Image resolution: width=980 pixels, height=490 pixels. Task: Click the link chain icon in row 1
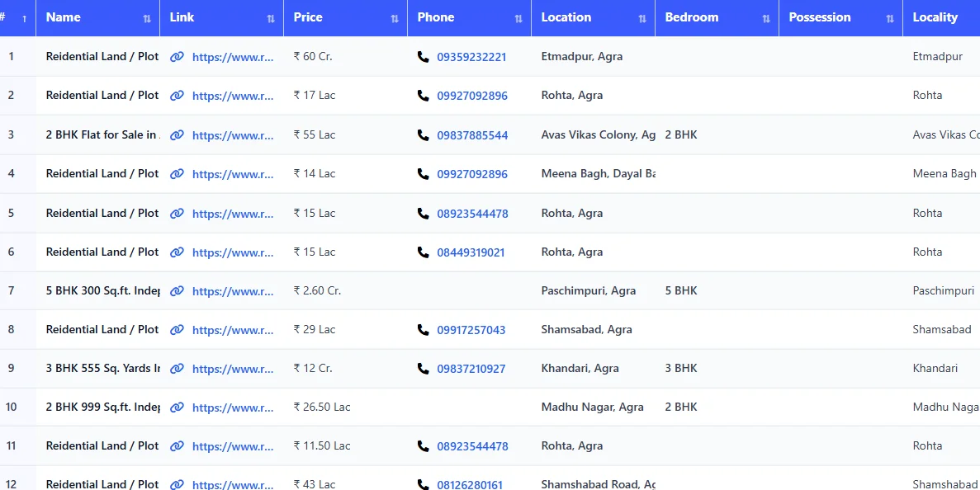[x=177, y=57]
